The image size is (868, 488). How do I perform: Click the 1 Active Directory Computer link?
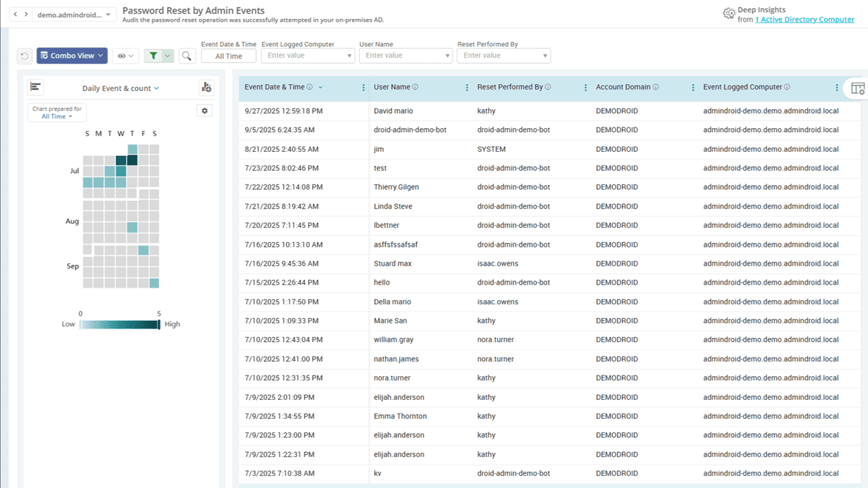(804, 20)
